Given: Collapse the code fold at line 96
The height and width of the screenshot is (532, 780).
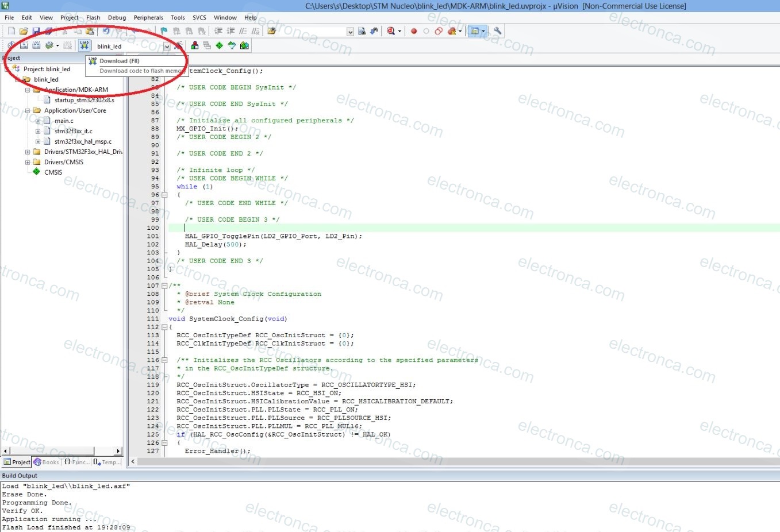Looking at the screenshot, I should pos(164,195).
